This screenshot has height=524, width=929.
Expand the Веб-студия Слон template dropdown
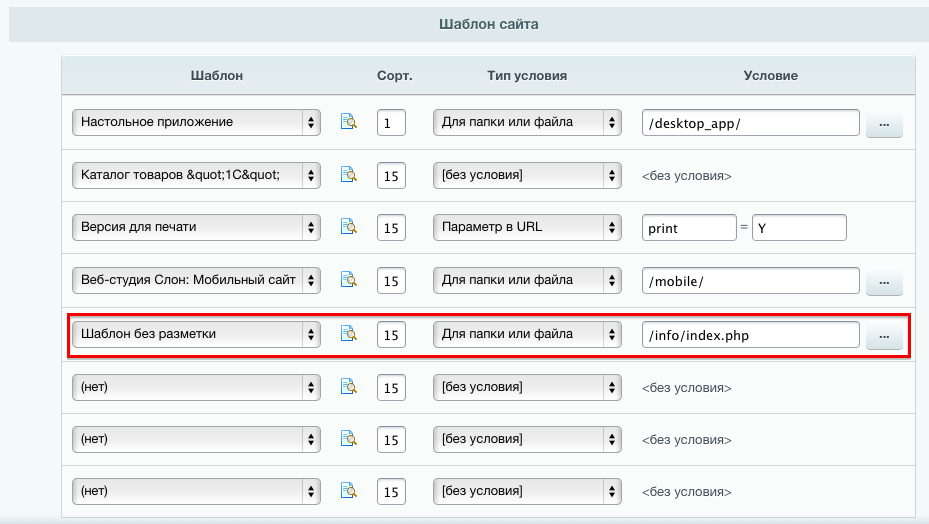tap(197, 281)
